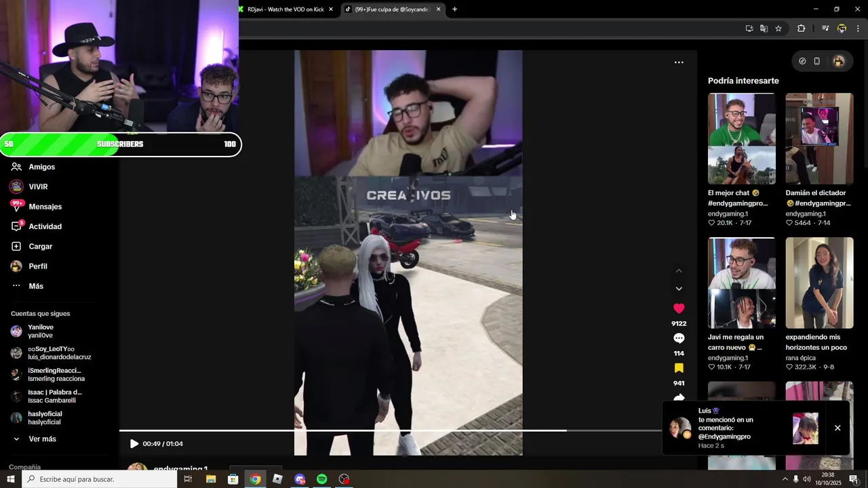Open Javi me regala video thumbnail
The image size is (868, 488).
pos(742,283)
